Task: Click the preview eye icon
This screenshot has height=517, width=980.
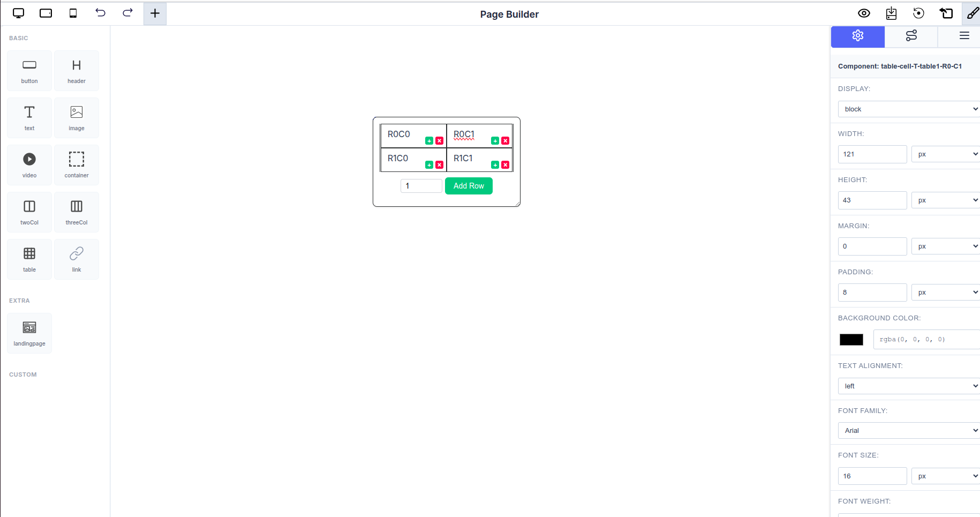Action: click(x=864, y=13)
